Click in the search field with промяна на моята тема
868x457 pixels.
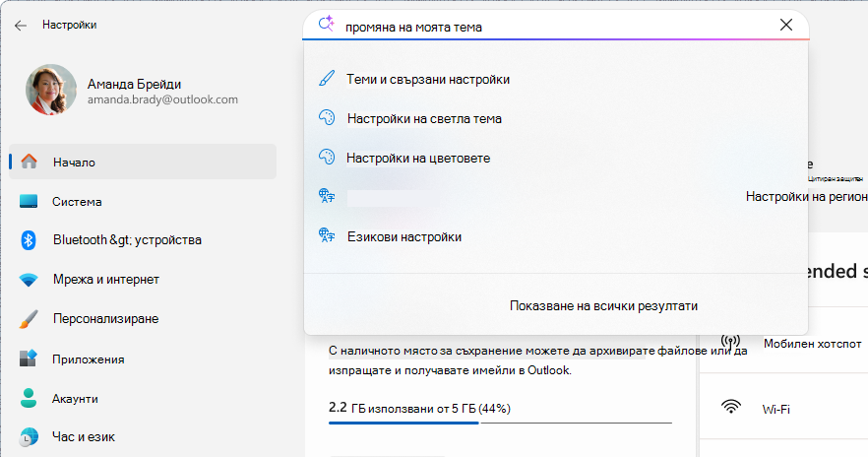pyautogui.click(x=557, y=27)
